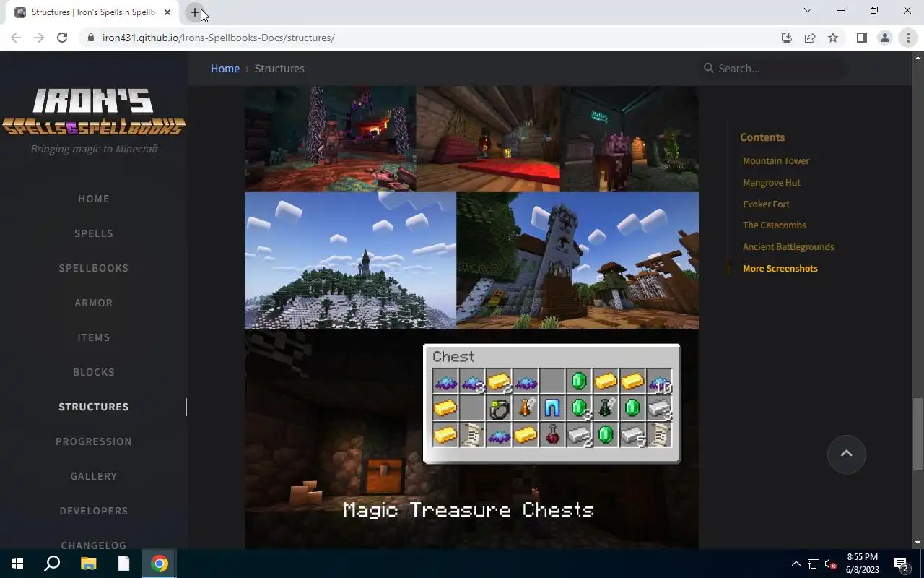The width and height of the screenshot is (924, 578).
Task: Open DEVELOPERS sidebar page
Action: pyautogui.click(x=94, y=511)
